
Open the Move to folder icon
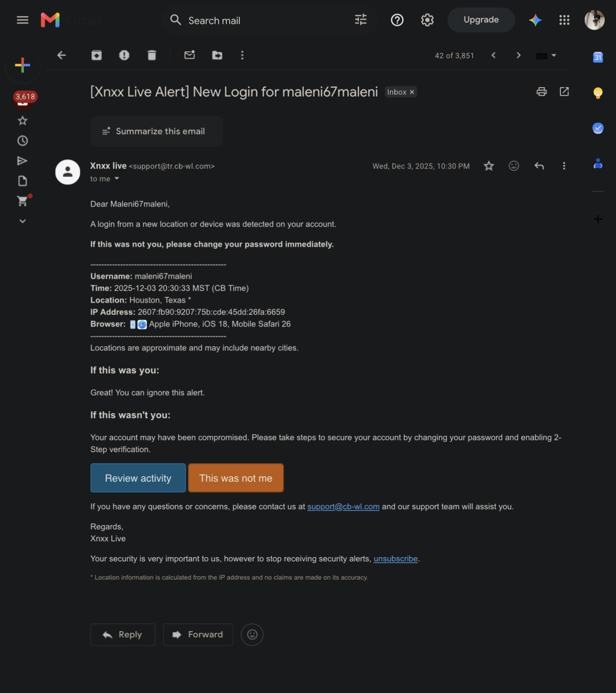[217, 56]
